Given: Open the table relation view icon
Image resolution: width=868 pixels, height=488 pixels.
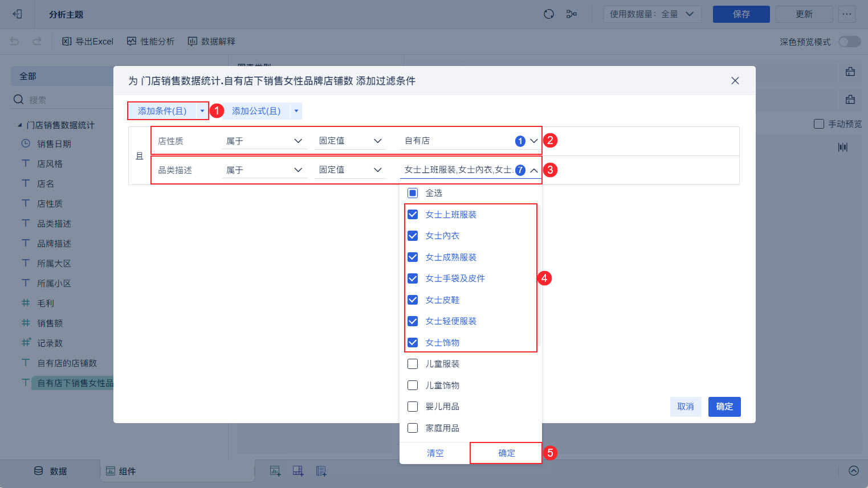Looking at the screenshot, I should coord(572,14).
